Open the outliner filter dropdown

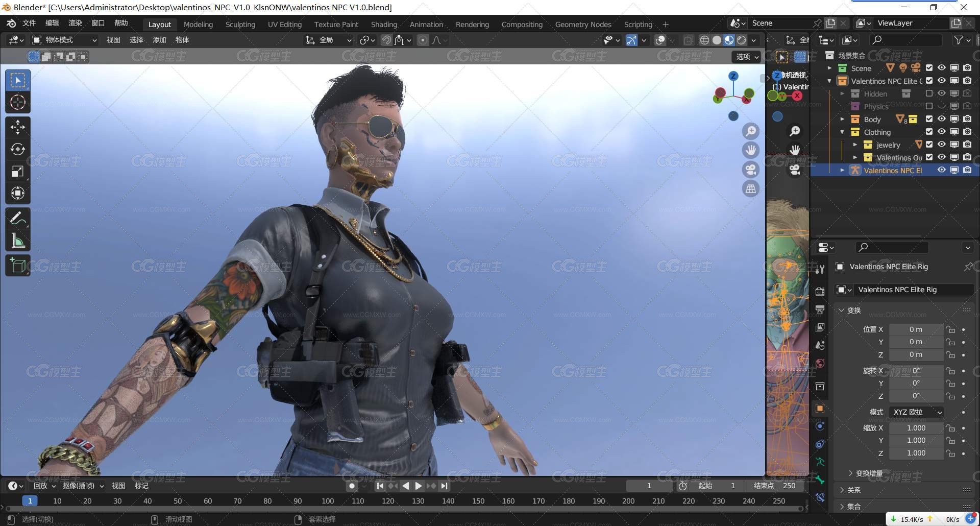[x=962, y=40]
